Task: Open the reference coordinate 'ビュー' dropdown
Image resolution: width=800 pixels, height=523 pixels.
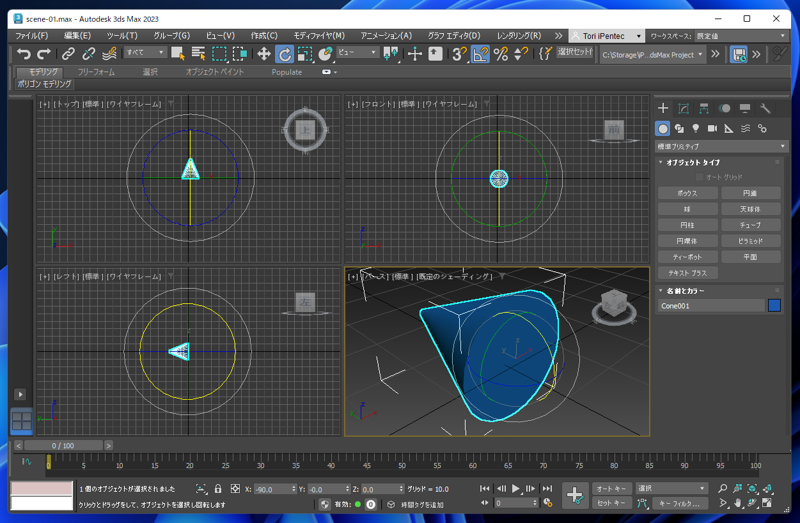Action: 357,52
